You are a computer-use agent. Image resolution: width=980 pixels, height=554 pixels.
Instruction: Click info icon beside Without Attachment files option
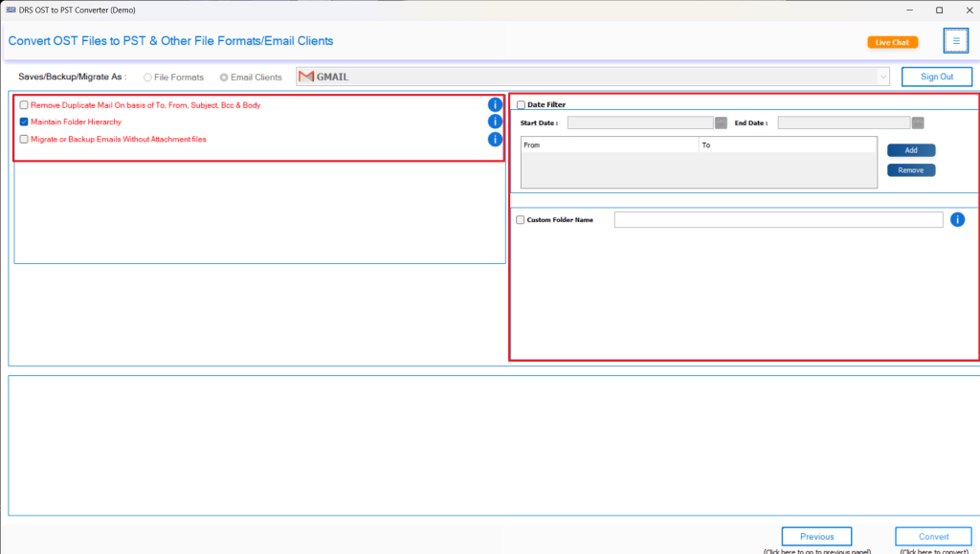tap(495, 139)
